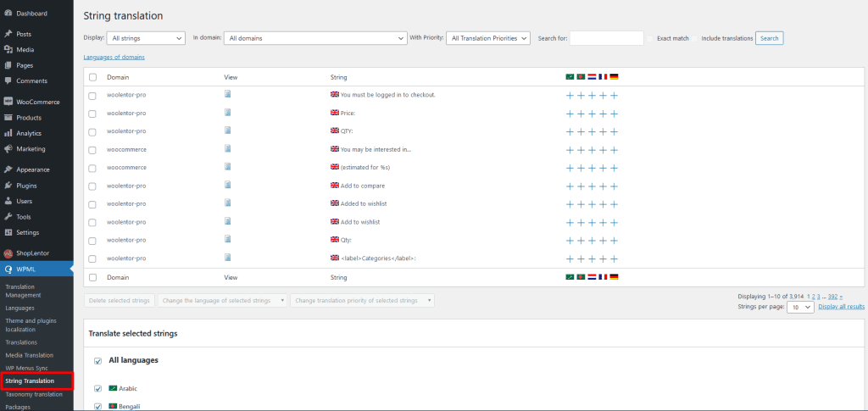Image resolution: width=868 pixels, height=411 pixels.
Task: Add German translation plus for 'Price:' row
Action: pyautogui.click(x=614, y=114)
